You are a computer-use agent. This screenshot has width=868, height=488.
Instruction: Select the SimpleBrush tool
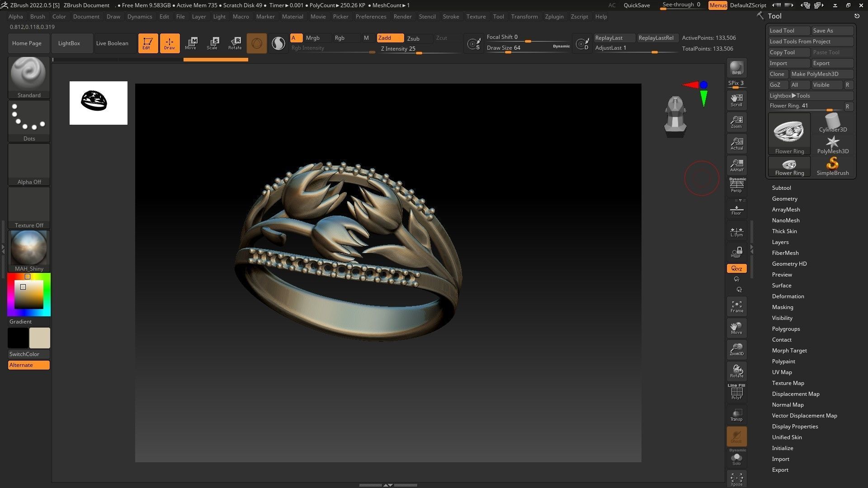(833, 166)
